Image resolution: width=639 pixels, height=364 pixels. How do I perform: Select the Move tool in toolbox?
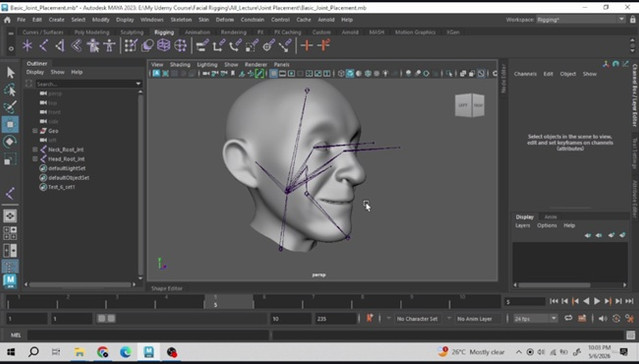pos(10,124)
